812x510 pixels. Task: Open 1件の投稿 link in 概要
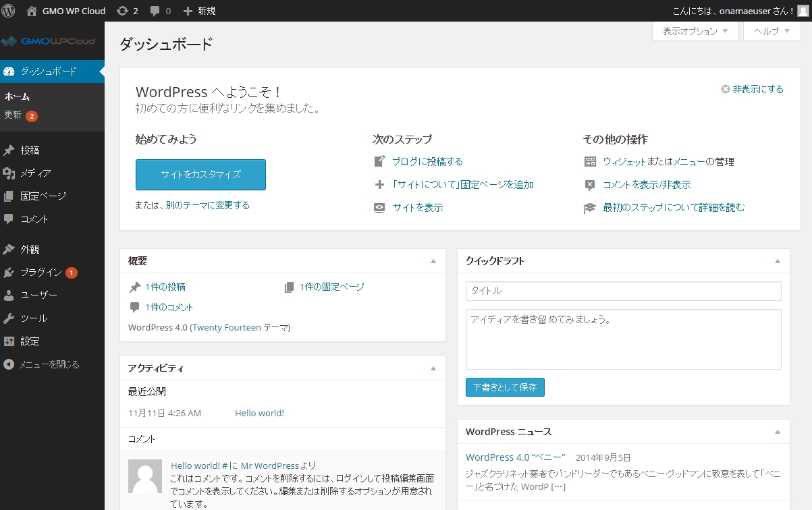coord(165,287)
